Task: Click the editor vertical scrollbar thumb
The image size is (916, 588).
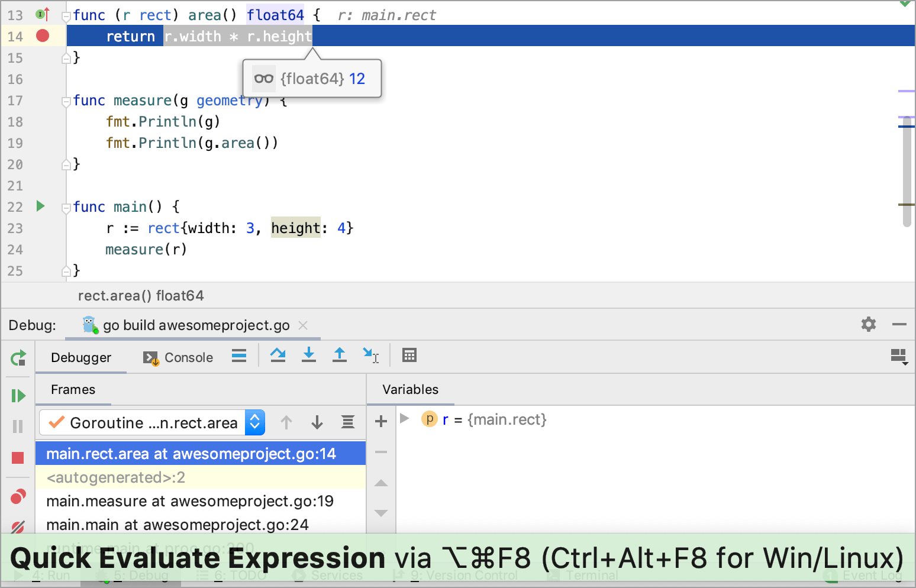Action: [907, 172]
